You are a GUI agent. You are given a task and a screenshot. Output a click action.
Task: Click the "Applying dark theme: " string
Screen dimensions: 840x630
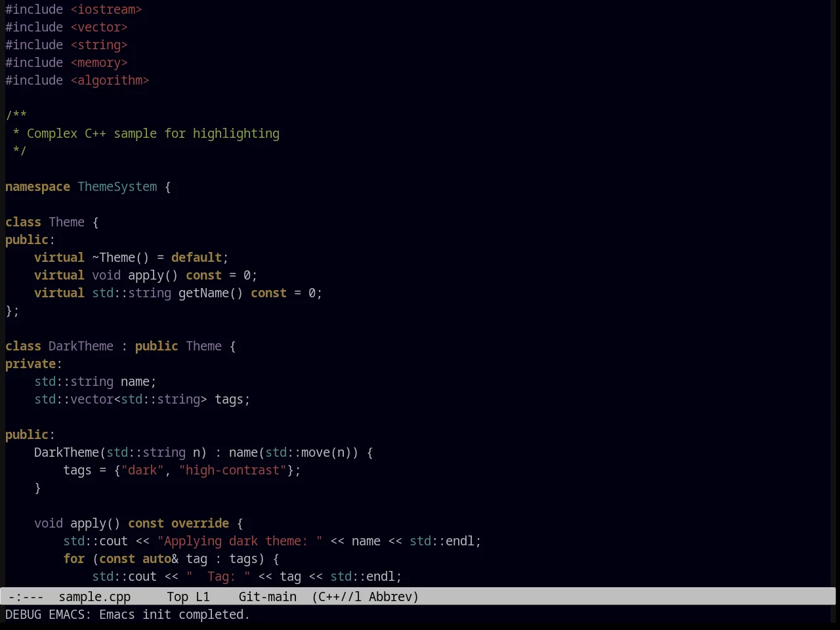click(240, 541)
